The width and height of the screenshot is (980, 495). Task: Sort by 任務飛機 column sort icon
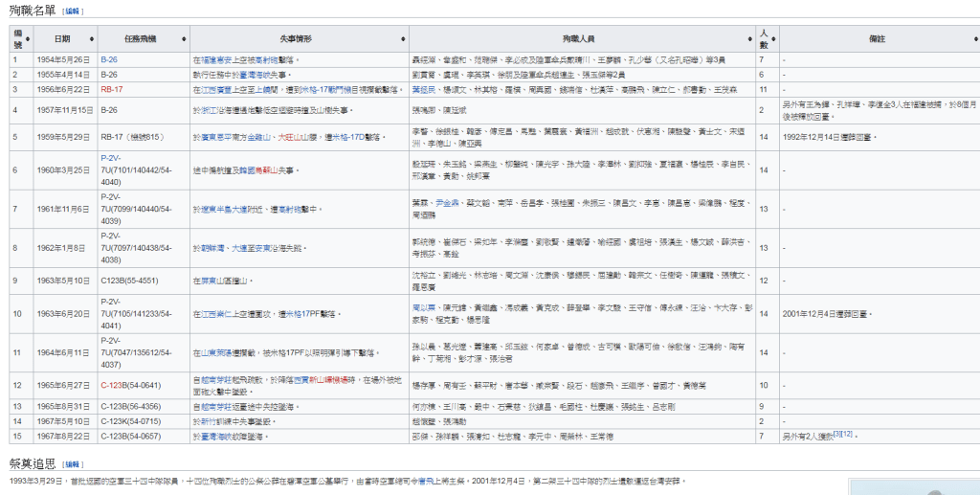point(184,38)
